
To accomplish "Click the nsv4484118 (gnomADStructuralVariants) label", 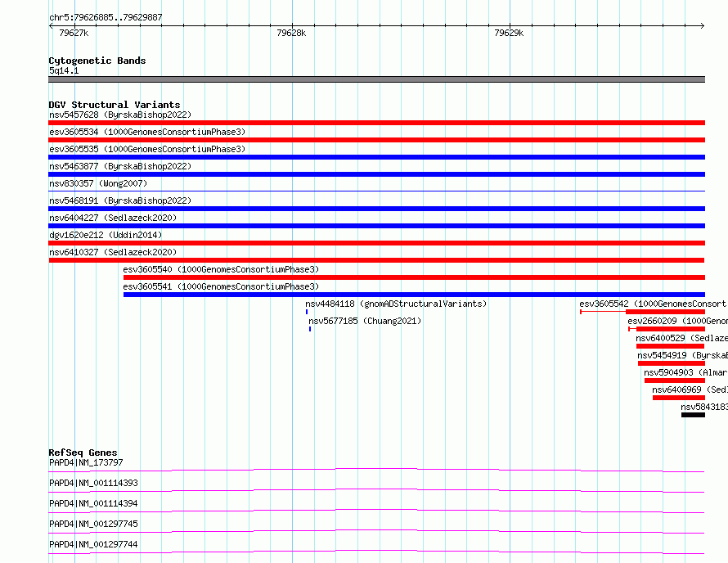I will [396, 304].
